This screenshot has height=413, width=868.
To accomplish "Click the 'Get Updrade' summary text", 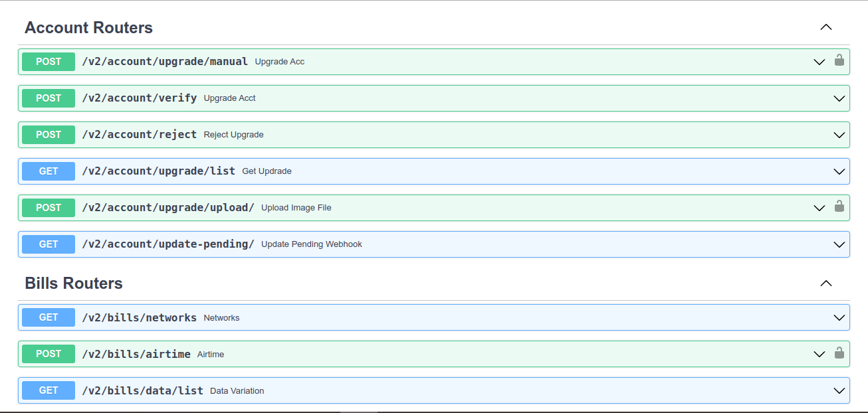I will pyautogui.click(x=267, y=171).
